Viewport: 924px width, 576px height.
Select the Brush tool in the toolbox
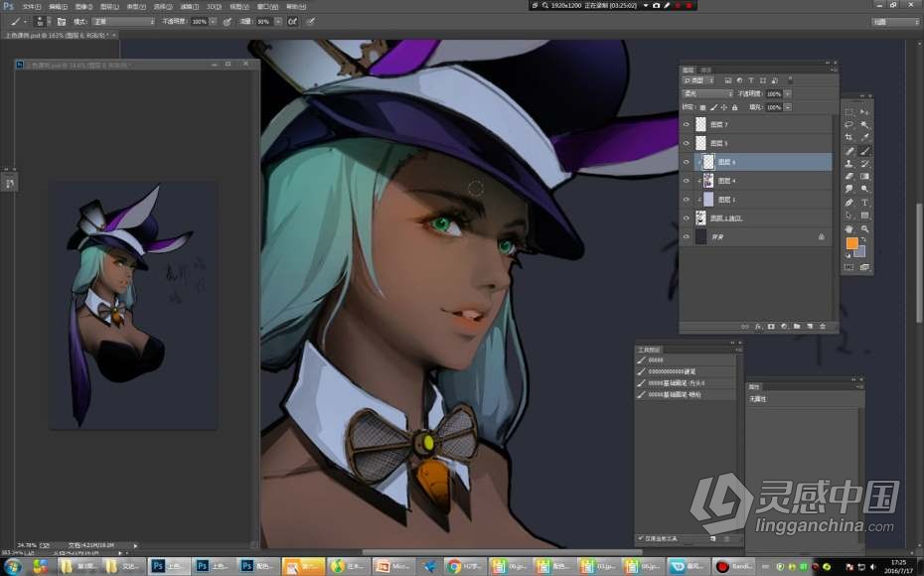pyautogui.click(x=864, y=151)
